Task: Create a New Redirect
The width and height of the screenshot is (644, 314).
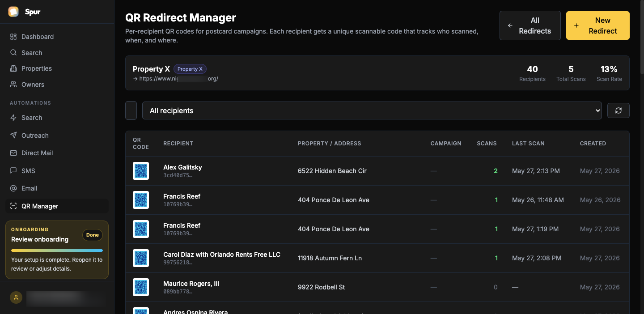Action: click(598, 25)
